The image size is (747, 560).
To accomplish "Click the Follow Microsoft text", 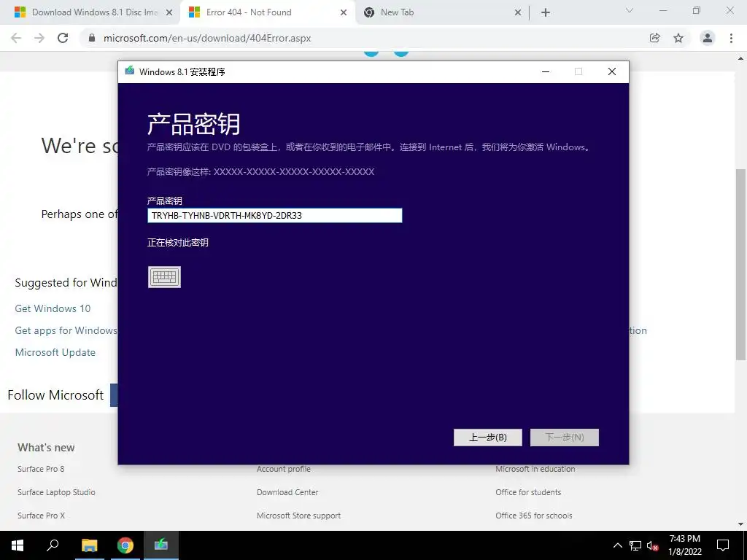I will (55, 394).
